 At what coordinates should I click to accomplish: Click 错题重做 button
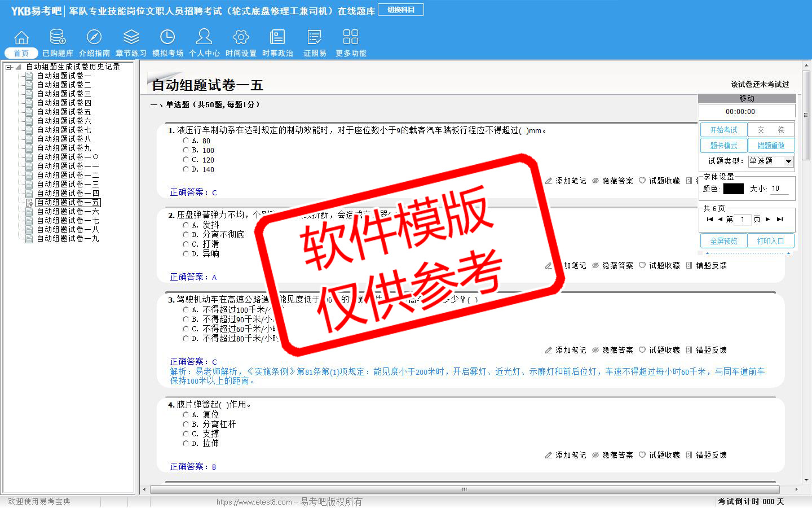771,146
